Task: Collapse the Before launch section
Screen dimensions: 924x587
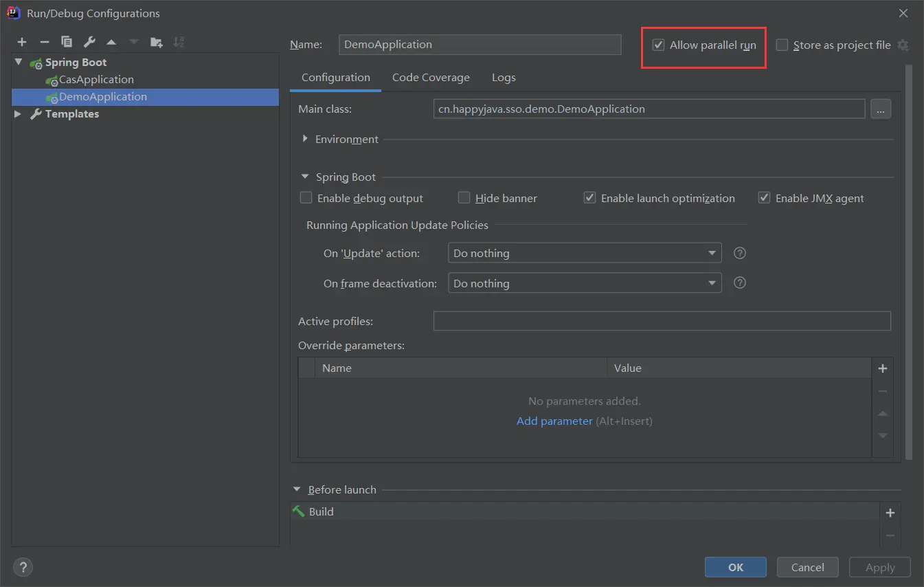Action: coord(297,489)
